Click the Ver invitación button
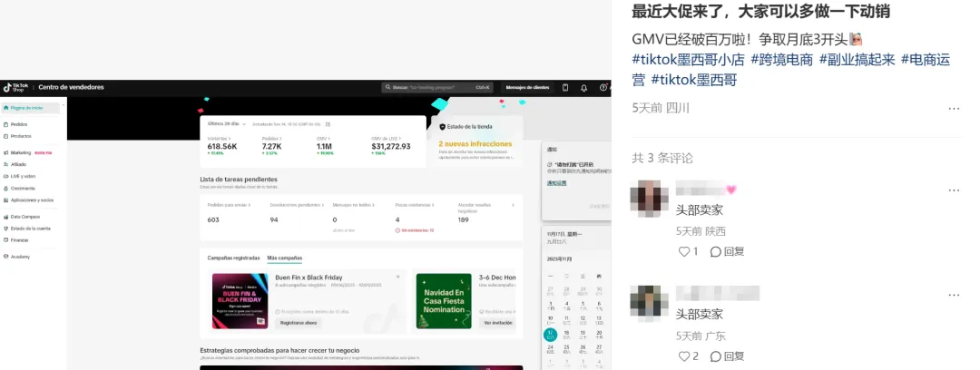The width and height of the screenshot is (980, 370). (499, 323)
